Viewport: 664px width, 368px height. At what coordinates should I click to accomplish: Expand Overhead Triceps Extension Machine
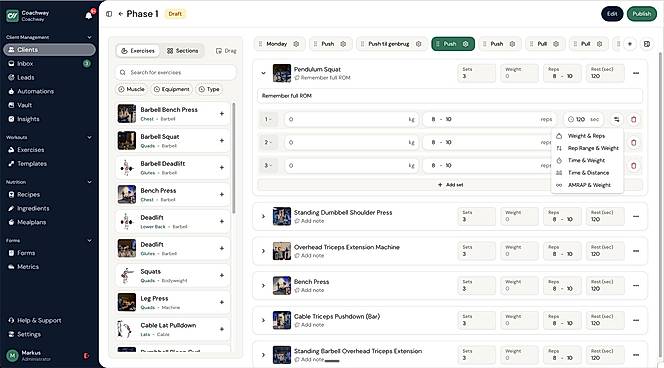[x=263, y=251]
